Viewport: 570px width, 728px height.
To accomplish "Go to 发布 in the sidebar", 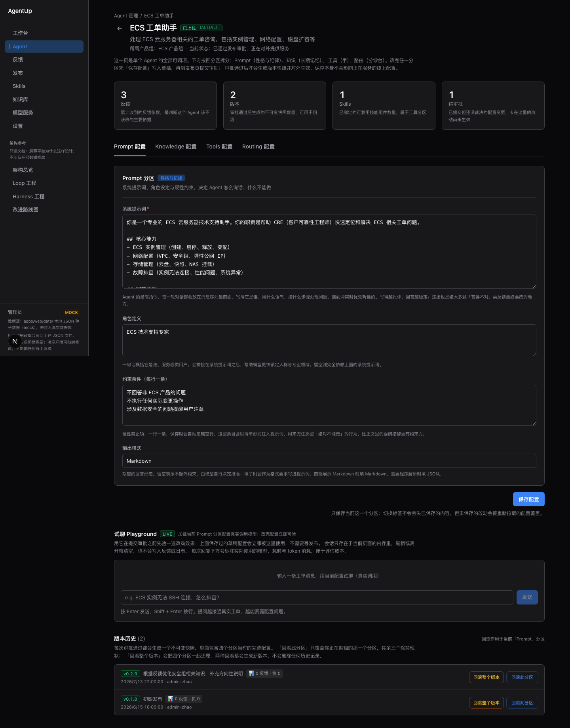I will (44, 73).
